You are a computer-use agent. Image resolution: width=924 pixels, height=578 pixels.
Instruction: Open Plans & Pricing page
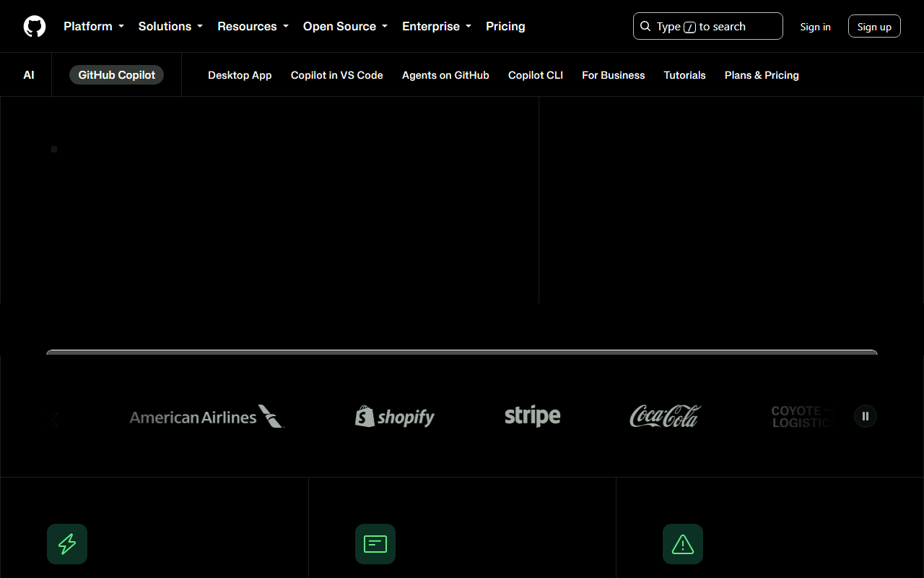762,75
